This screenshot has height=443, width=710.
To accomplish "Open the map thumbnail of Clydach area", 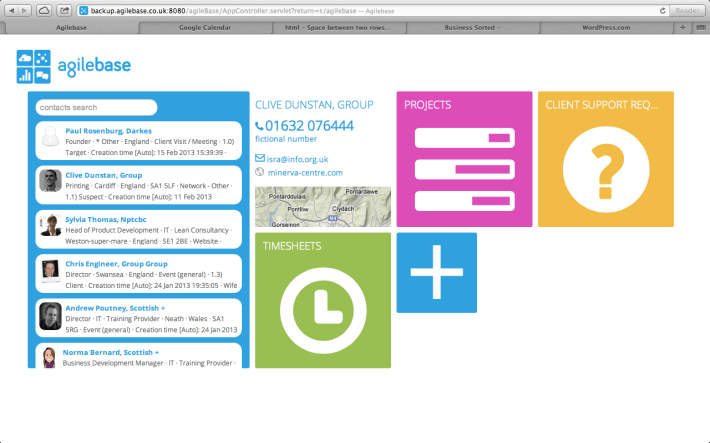I will tap(323, 207).
